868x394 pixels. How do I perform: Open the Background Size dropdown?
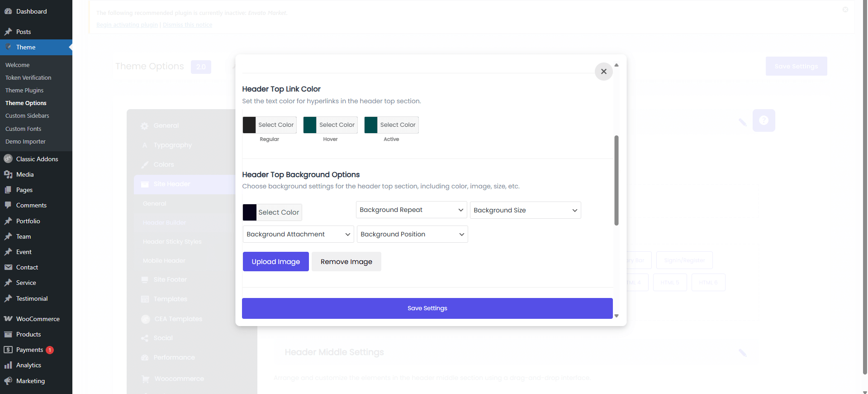pos(525,210)
